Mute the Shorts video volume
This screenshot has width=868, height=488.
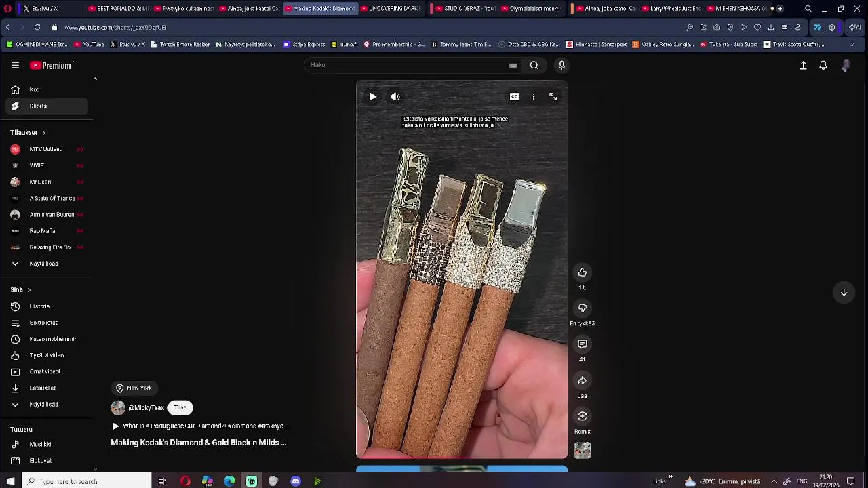395,97
